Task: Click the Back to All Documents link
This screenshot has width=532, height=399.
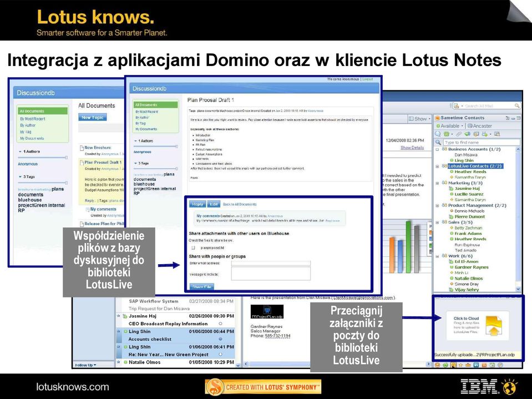Action: [x=240, y=204]
